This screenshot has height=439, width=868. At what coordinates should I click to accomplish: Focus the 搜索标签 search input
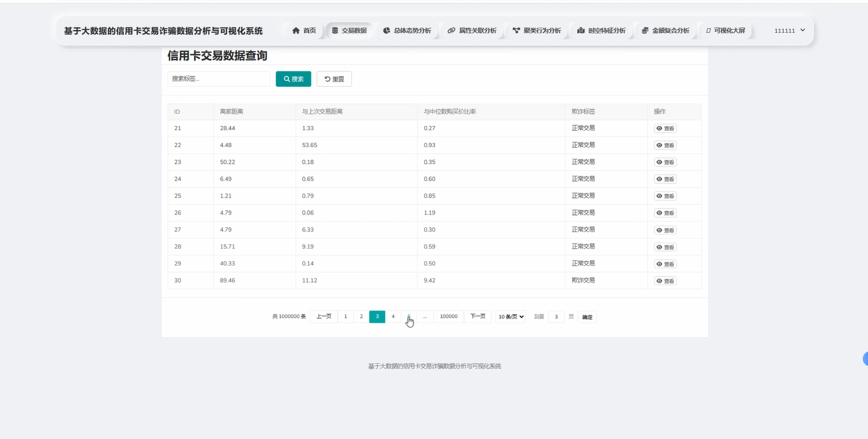click(x=219, y=79)
